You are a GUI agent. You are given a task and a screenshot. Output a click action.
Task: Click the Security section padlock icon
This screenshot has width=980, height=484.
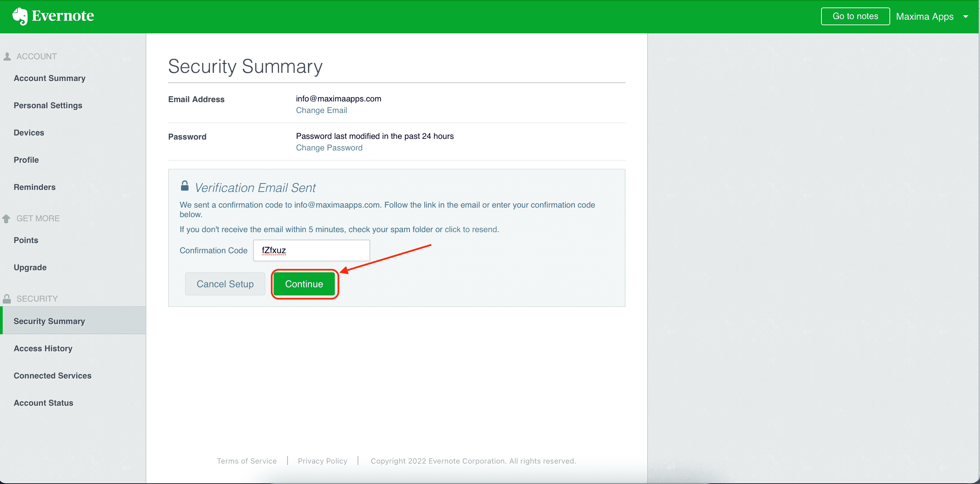(x=7, y=299)
